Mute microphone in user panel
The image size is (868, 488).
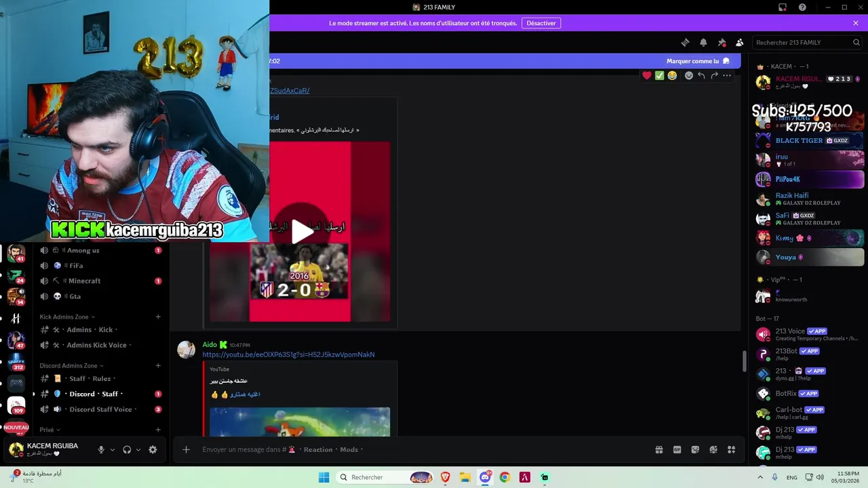click(x=101, y=449)
